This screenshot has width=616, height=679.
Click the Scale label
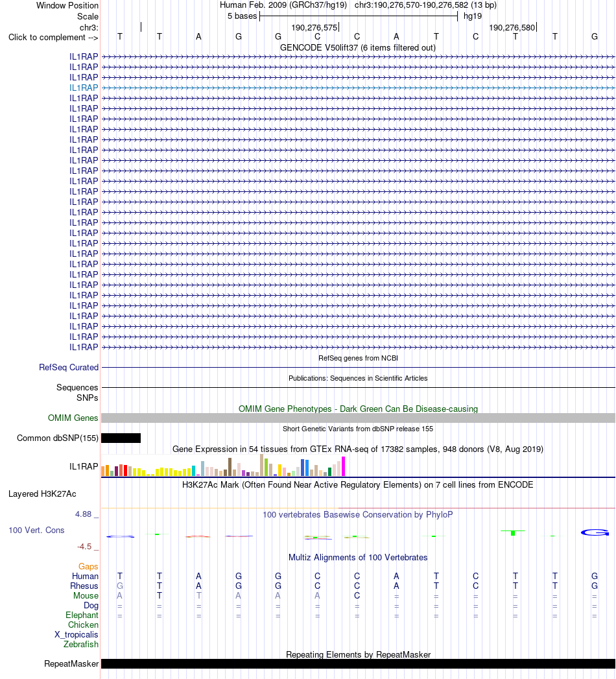[x=88, y=16]
